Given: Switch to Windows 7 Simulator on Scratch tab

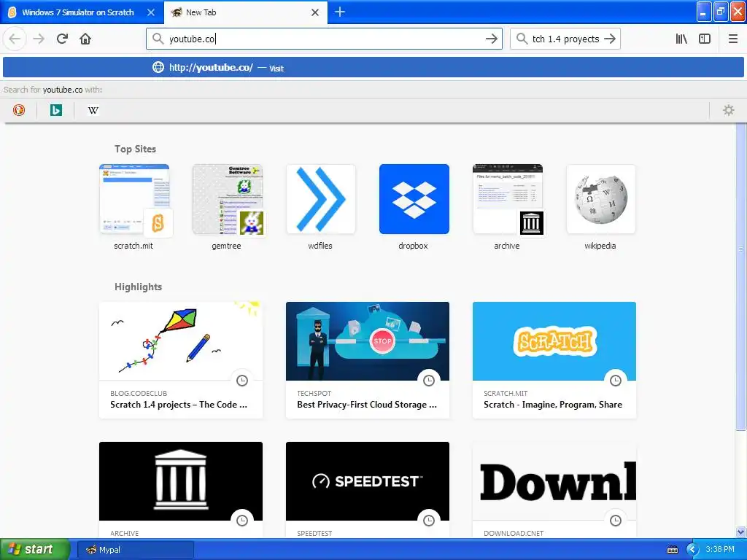Looking at the screenshot, I should point(82,12).
